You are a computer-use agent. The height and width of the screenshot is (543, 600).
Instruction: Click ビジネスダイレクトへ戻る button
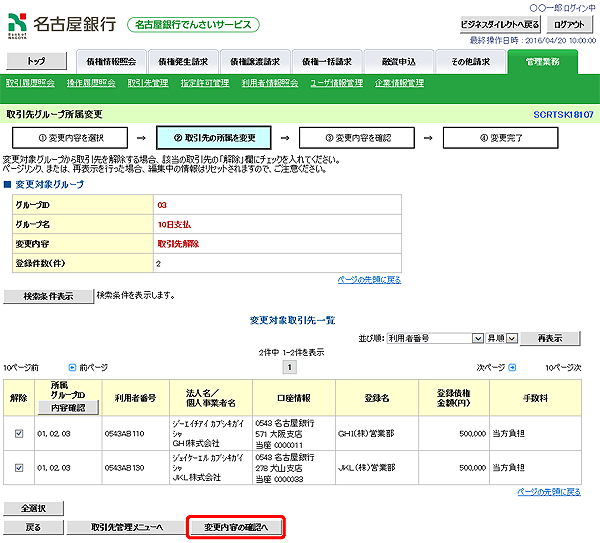[500, 24]
